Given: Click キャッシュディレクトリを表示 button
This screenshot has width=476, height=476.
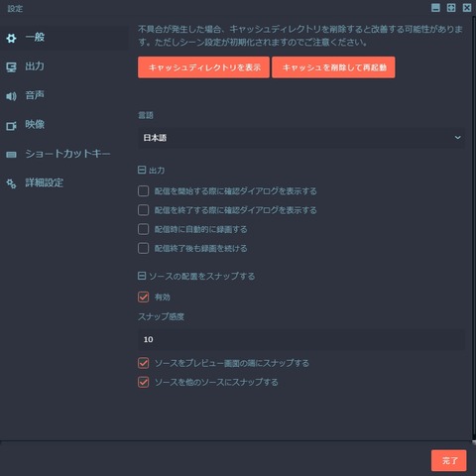Looking at the screenshot, I should 203,67.
